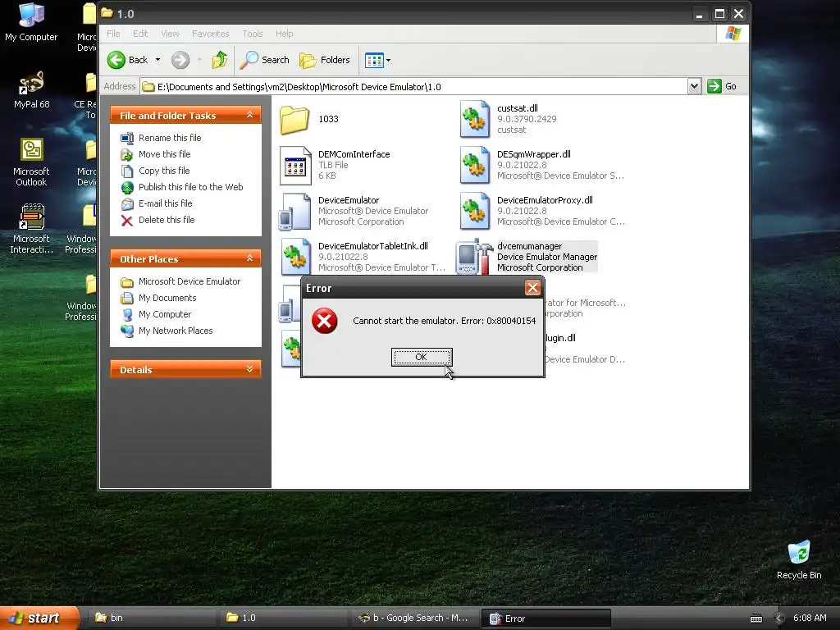Screen dimensions: 840x630
Task: Select the 1033 folder icon
Action: pyautogui.click(x=294, y=120)
